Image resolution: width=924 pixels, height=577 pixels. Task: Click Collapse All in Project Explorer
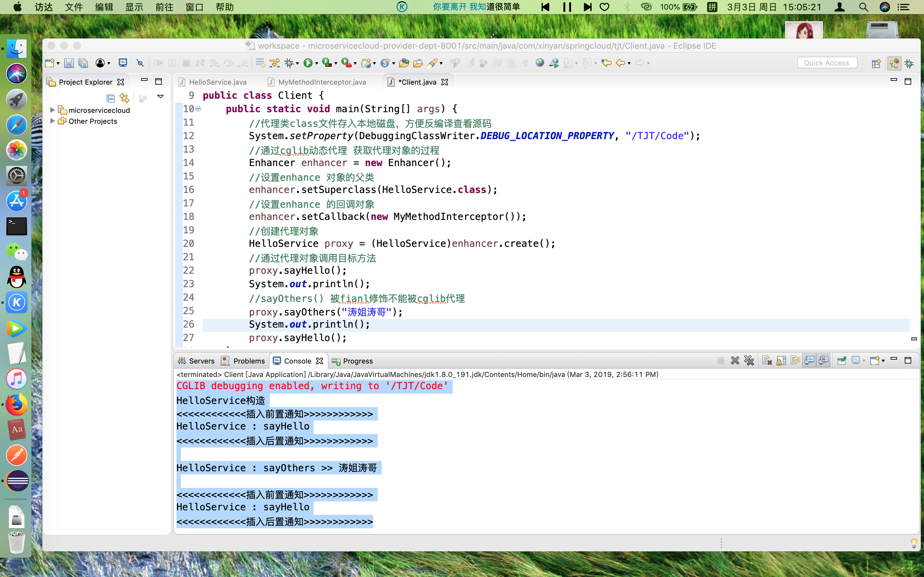pos(111,98)
